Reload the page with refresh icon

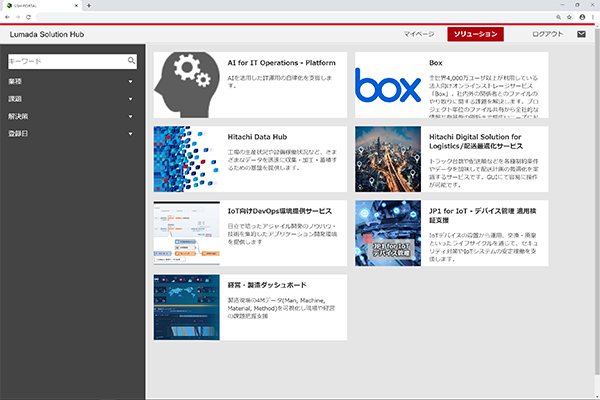pos(28,17)
